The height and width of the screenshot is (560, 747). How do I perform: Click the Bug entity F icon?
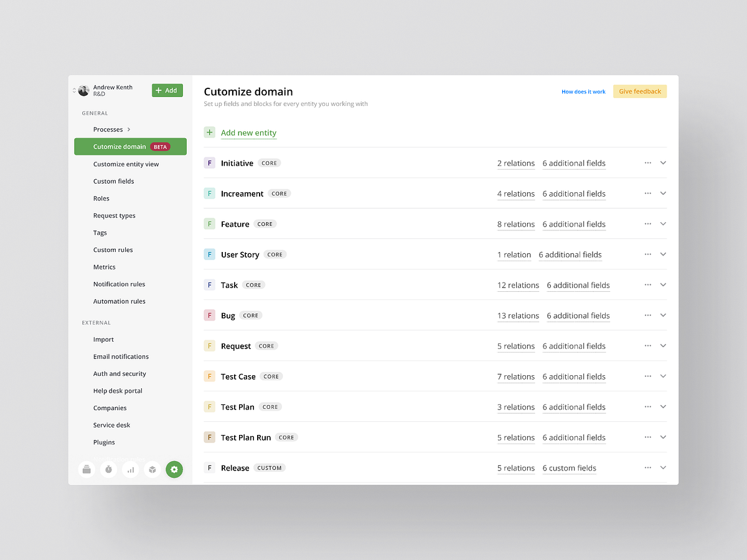[209, 315]
